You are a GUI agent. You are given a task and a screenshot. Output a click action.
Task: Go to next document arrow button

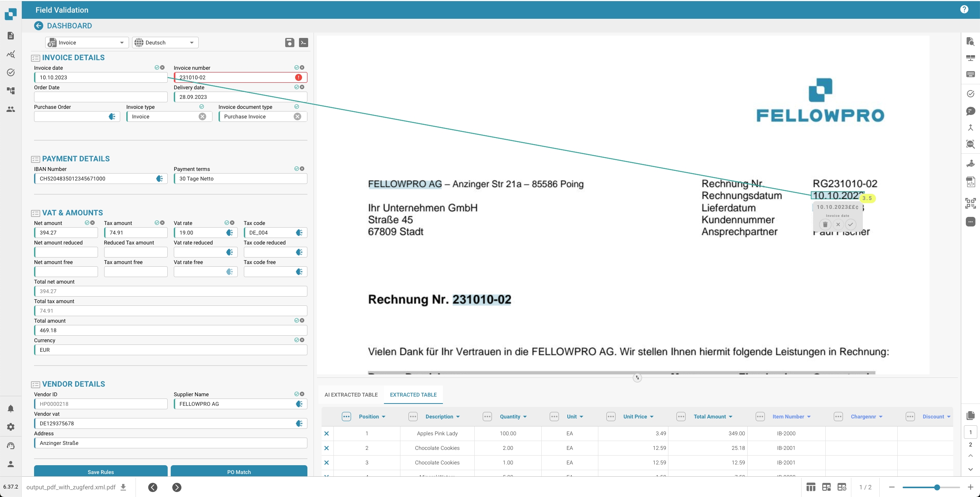pyautogui.click(x=177, y=487)
